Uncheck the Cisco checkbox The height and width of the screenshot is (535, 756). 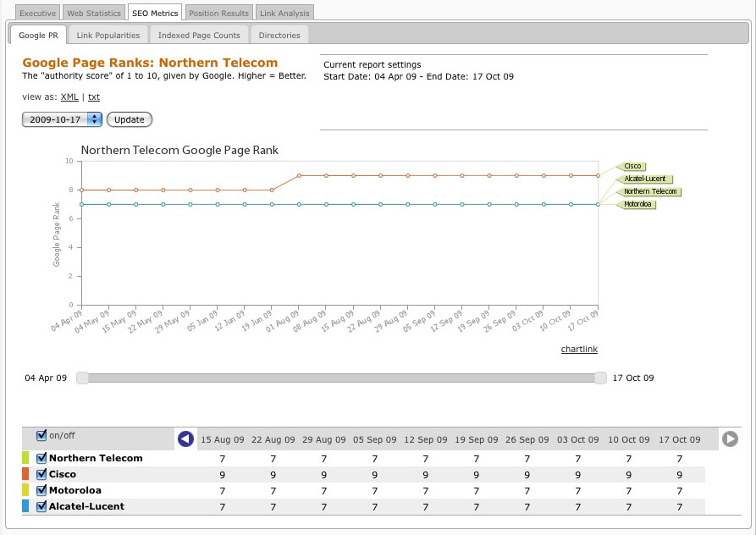click(41, 474)
